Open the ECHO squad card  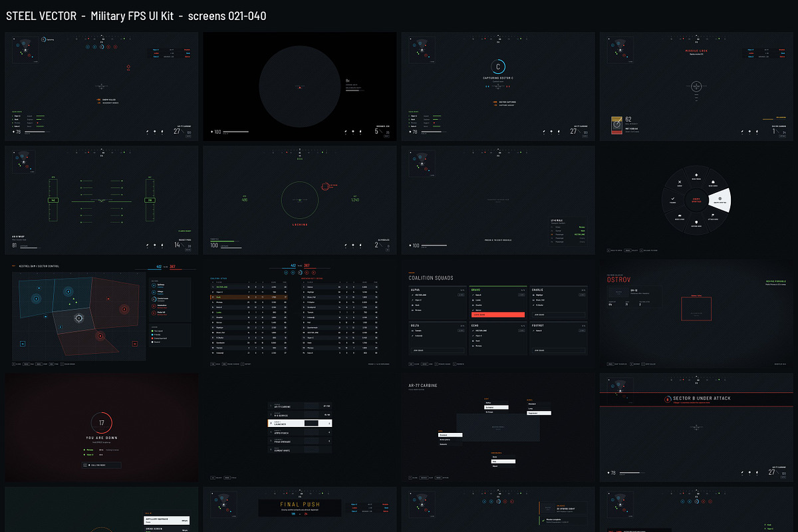point(498,338)
